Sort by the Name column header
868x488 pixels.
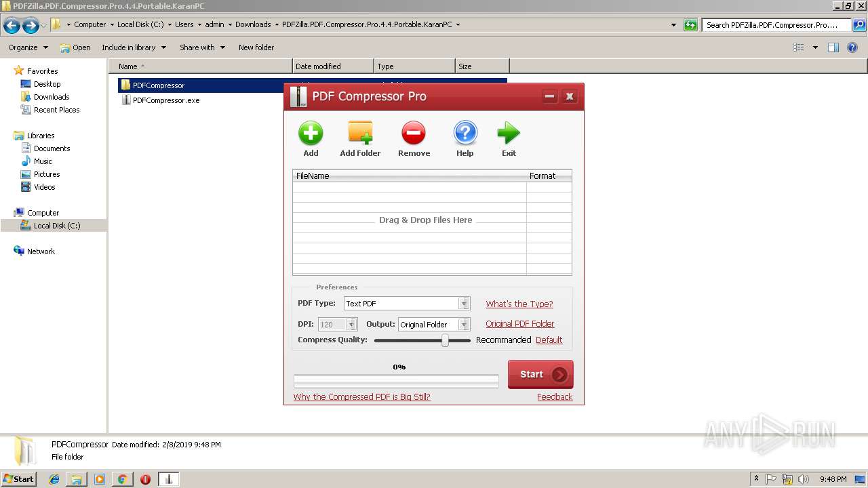(x=201, y=66)
